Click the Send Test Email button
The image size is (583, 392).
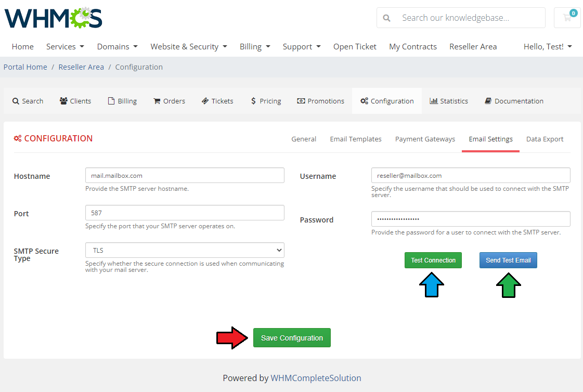coord(508,260)
